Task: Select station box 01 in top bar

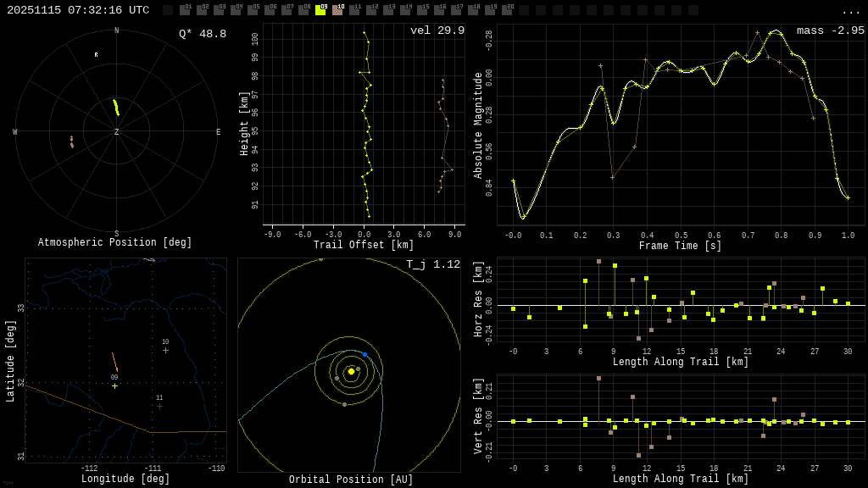Action: pos(185,10)
